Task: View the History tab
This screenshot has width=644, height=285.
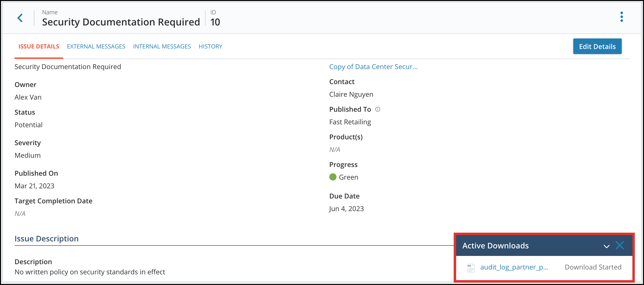Action: (210, 47)
